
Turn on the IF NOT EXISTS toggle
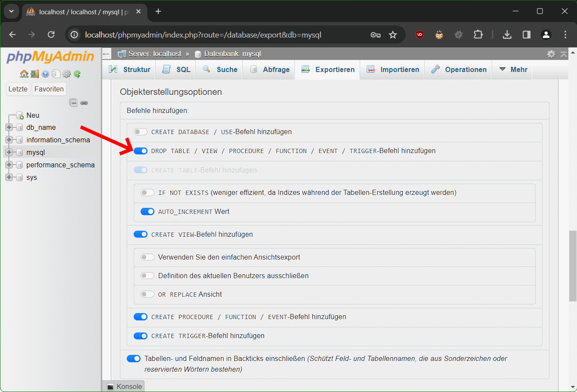147,193
